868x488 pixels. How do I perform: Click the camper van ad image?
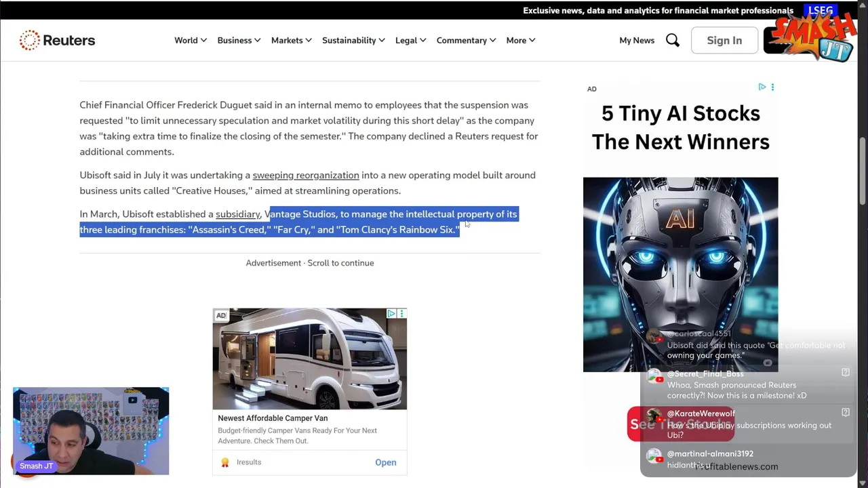tap(310, 359)
